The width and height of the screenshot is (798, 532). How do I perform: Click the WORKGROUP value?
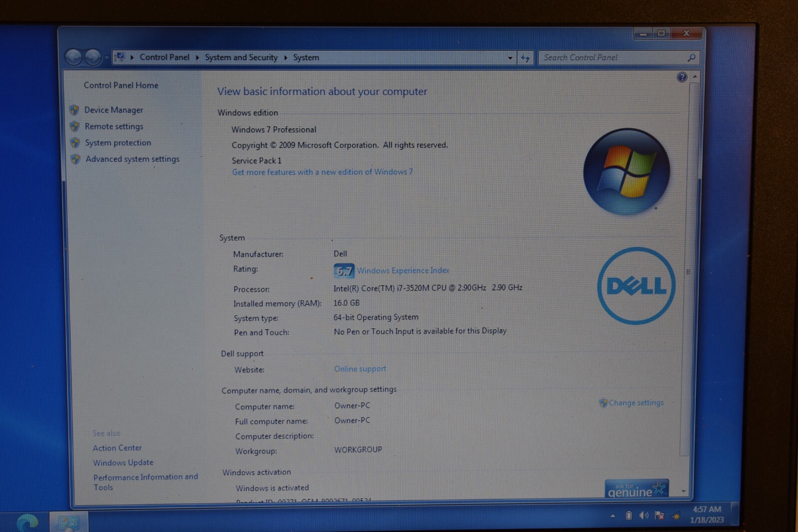pos(358,450)
